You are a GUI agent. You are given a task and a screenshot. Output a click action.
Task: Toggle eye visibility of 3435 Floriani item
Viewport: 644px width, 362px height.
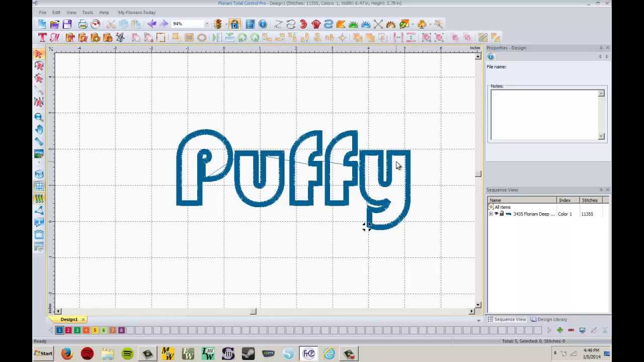click(x=496, y=214)
